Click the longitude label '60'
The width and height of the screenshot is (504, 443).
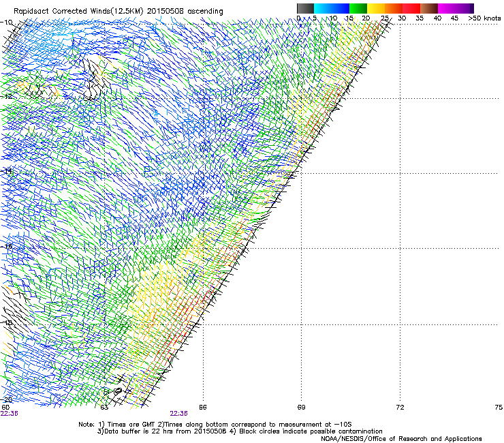click(x=5, y=408)
